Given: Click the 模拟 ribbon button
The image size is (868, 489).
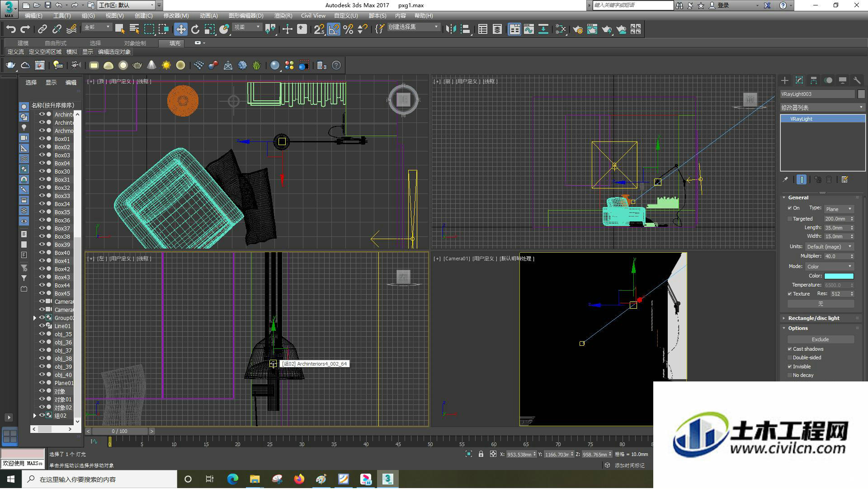Looking at the screenshot, I should tap(71, 52).
